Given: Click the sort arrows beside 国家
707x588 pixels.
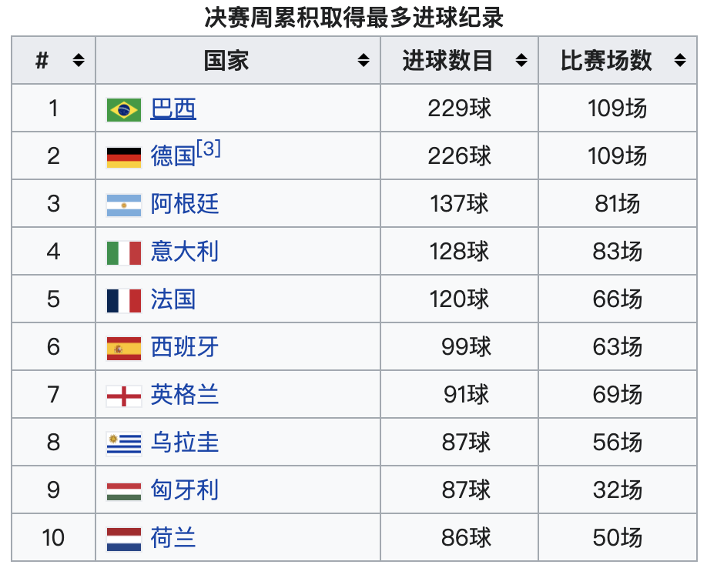Looking at the screenshot, I should coord(362,60).
